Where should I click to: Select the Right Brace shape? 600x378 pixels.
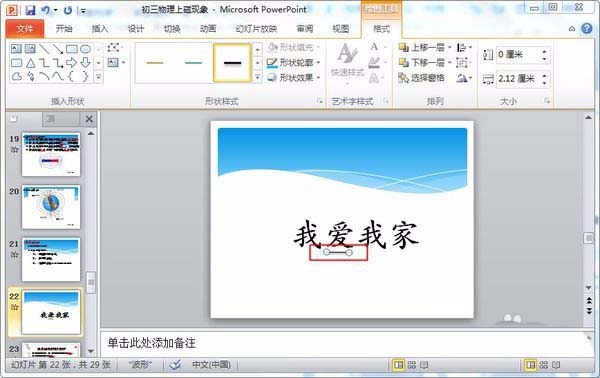85,77
